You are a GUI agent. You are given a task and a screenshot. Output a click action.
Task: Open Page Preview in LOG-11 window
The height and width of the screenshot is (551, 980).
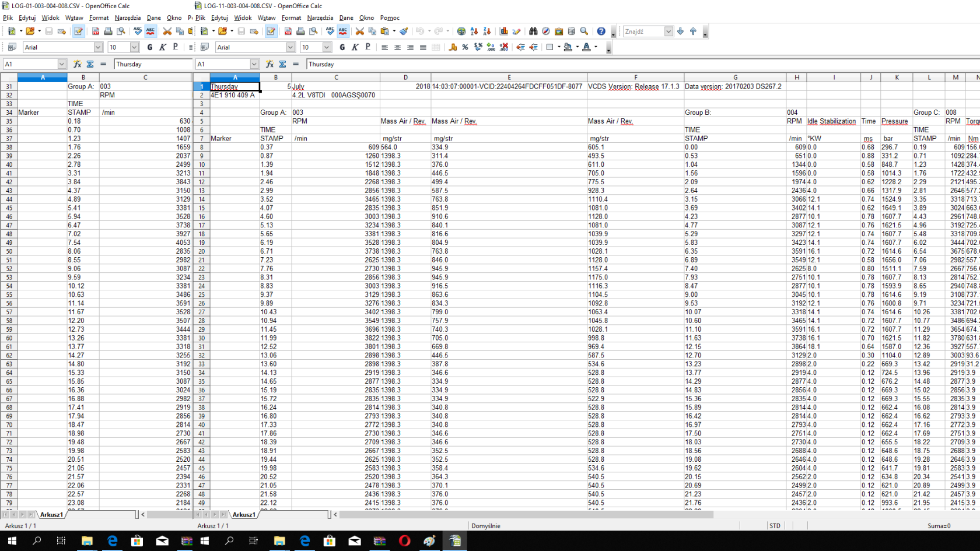pyautogui.click(x=313, y=31)
